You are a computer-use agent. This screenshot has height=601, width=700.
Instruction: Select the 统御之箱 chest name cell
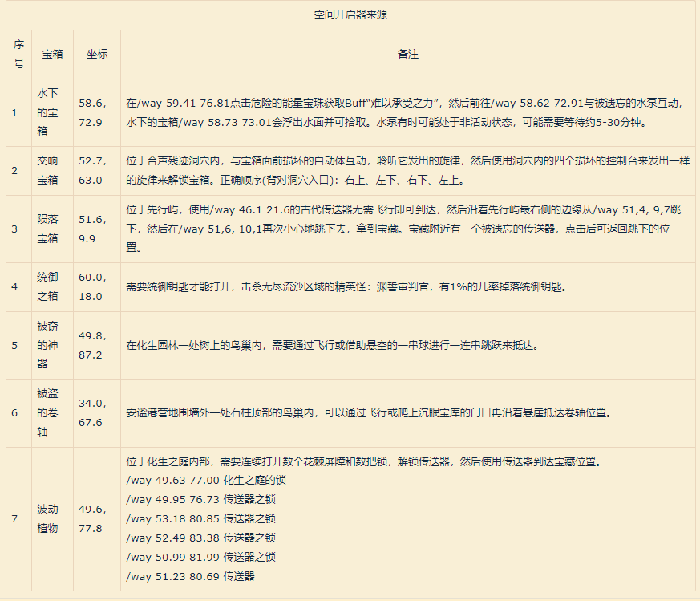[x=47, y=286]
